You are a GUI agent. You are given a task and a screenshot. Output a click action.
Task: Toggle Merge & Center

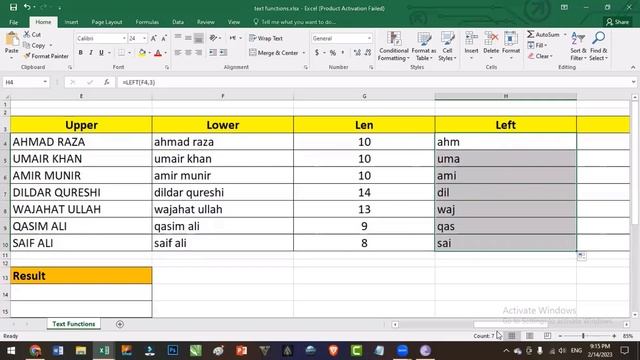click(x=274, y=53)
